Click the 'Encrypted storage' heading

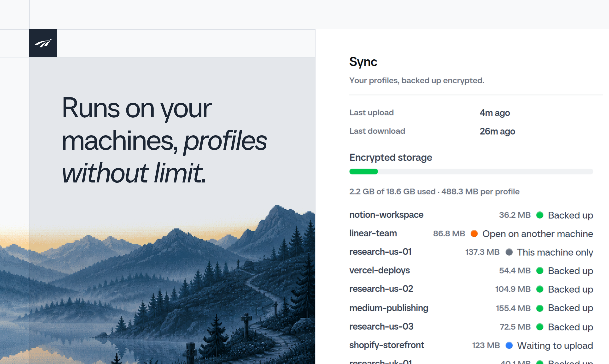tap(390, 158)
